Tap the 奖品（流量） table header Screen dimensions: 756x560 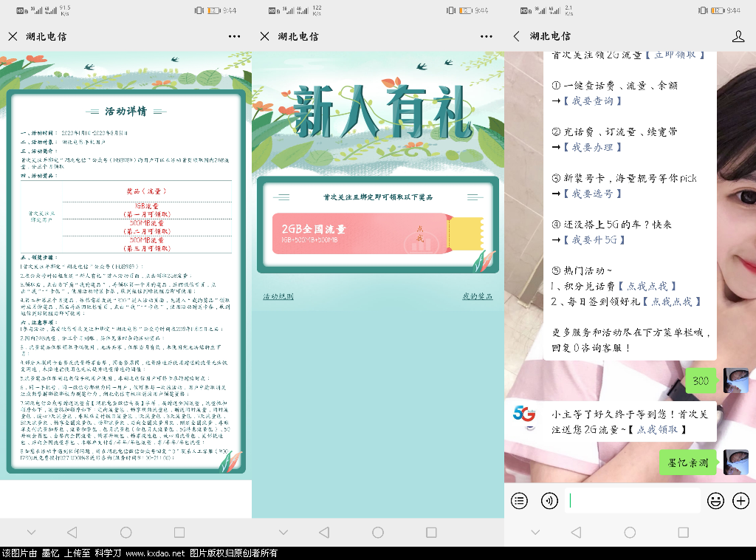coord(147,191)
